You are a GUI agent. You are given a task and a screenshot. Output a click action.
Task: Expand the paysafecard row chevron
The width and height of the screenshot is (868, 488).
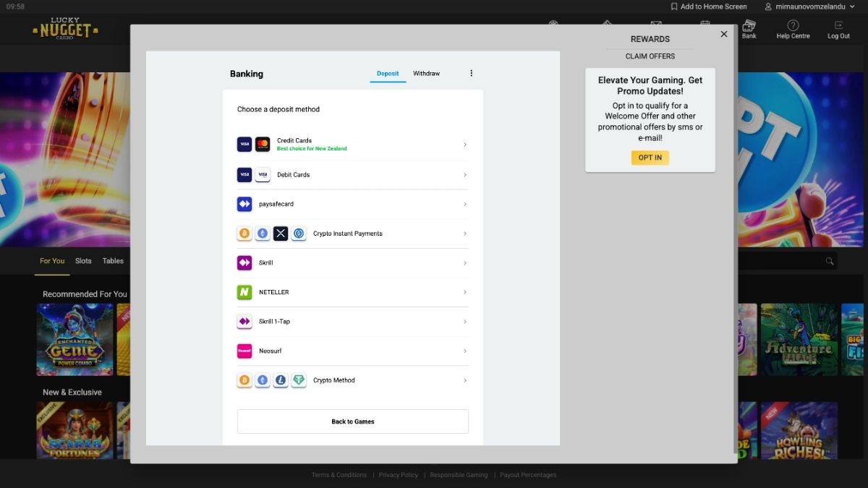click(465, 204)
